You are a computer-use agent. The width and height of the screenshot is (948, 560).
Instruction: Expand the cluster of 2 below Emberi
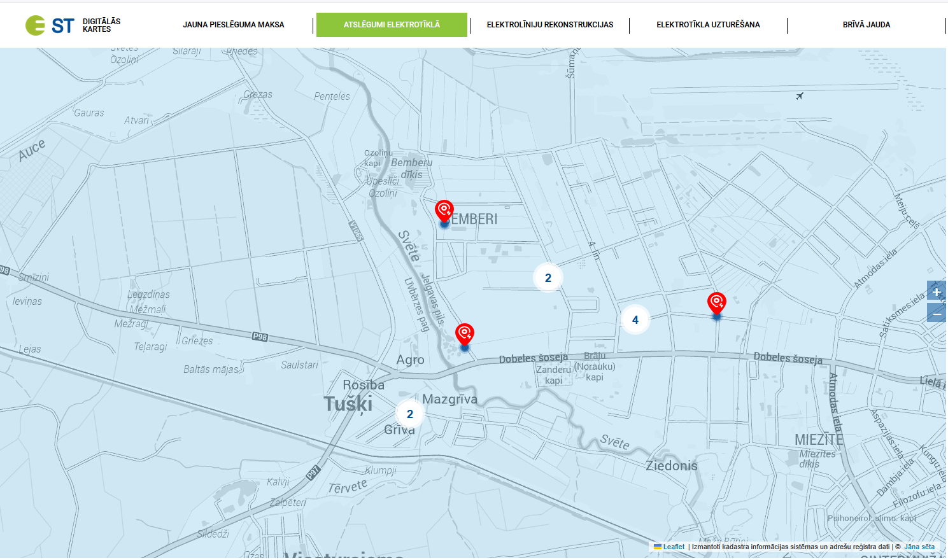tap(548, 278)
